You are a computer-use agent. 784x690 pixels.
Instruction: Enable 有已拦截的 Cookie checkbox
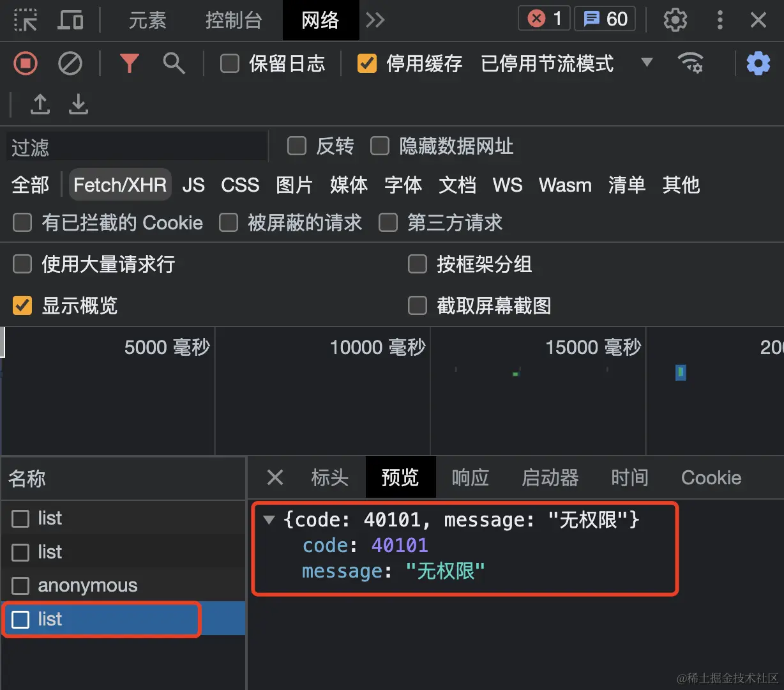[22, 222]
